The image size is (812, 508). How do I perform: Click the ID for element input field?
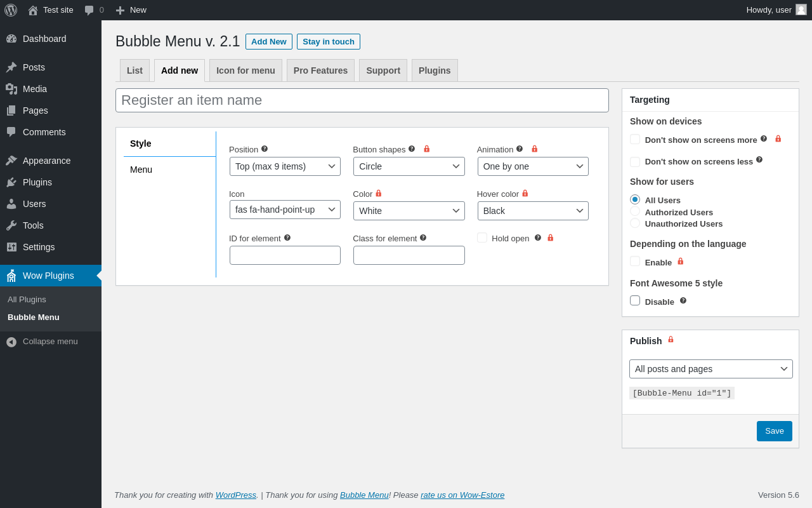coord(285,255)
